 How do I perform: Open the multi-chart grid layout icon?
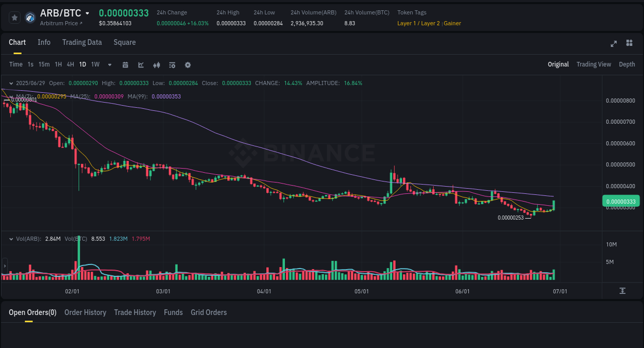(629, 43)
